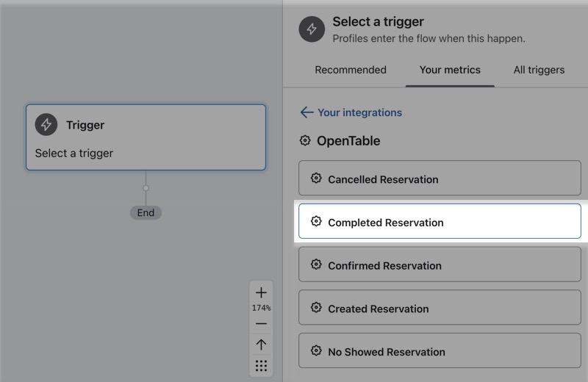Click the gear icon beside OpenTable heading
The height and width of the screenshot is (382, 588).
[x=306, y=140]
